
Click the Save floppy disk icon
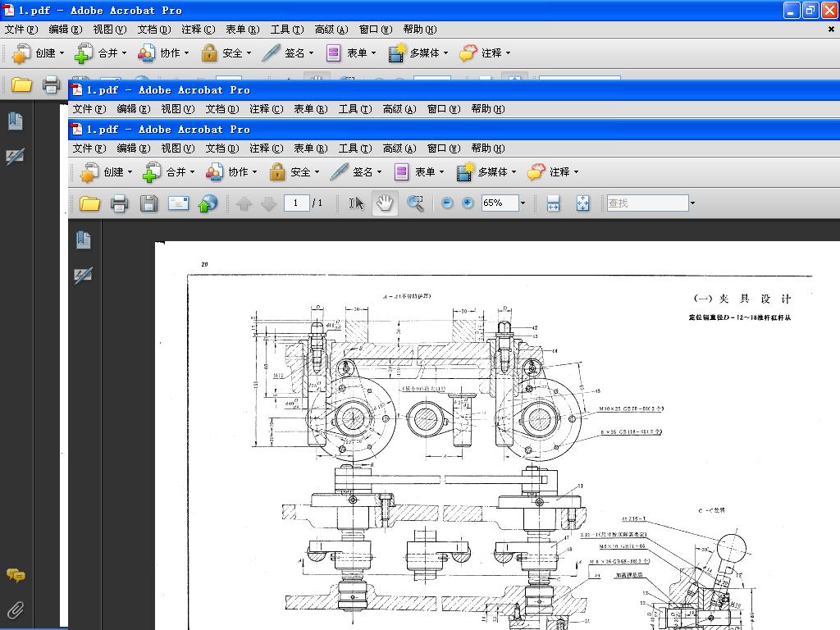tap(148, 203)
